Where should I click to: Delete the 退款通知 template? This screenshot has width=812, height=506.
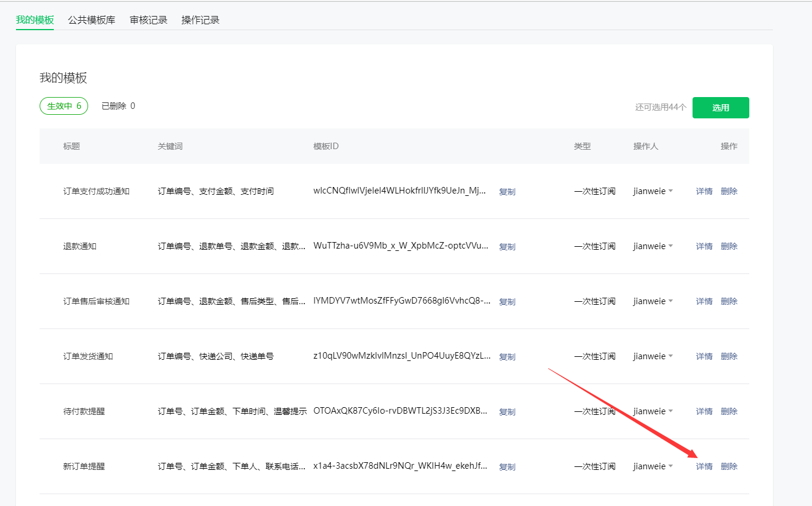[729, 246]
